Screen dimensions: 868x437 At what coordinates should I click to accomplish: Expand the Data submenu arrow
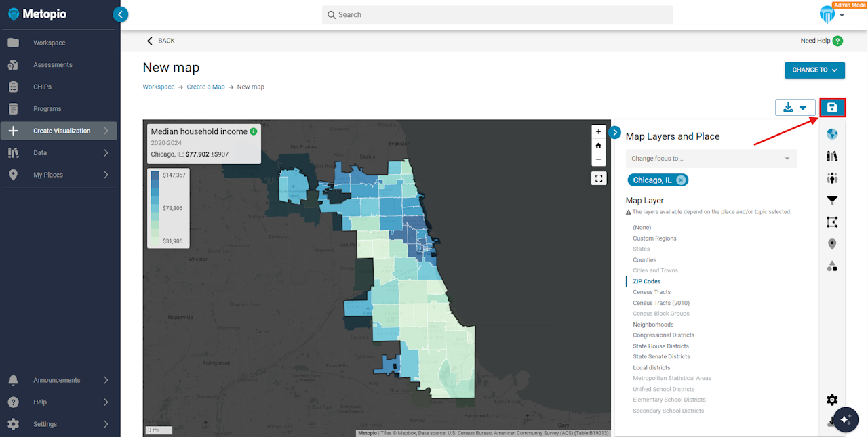106,153
